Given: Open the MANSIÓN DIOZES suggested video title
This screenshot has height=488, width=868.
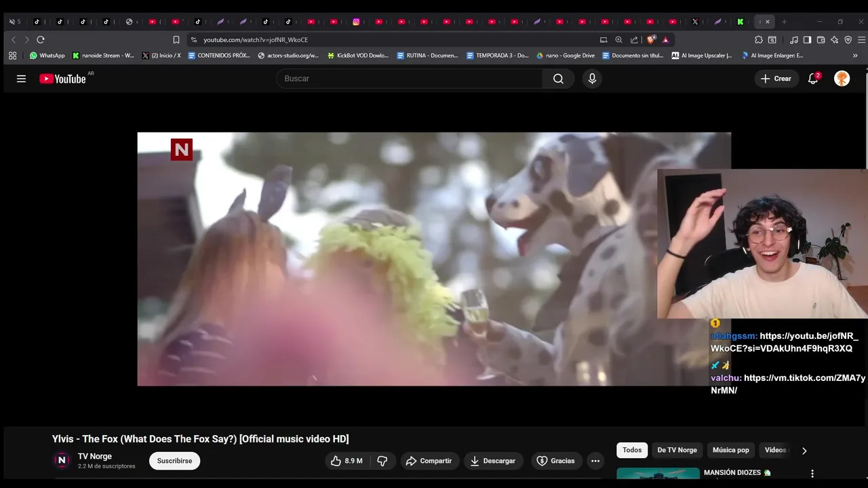Looking at the screenshot, I should pyautogui.click(x=737, y=472).
